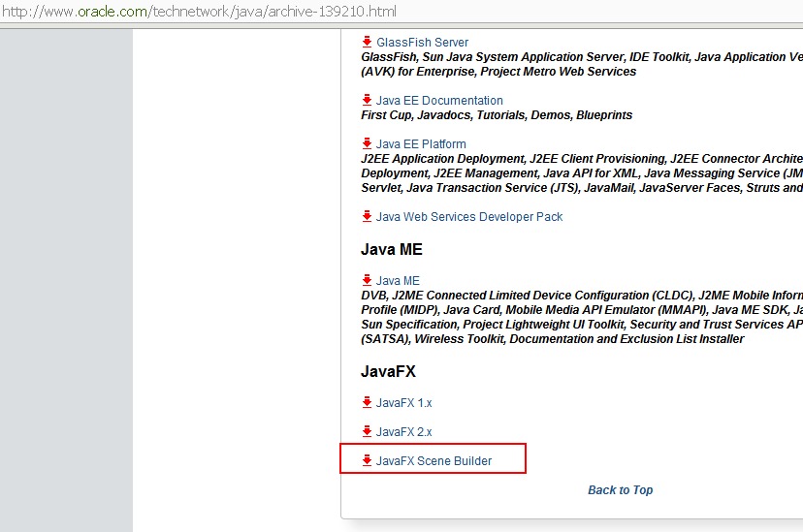This screenshot has width=803, height=532.
Task: Open the JavaFX 2.x link
Action: 404,432
